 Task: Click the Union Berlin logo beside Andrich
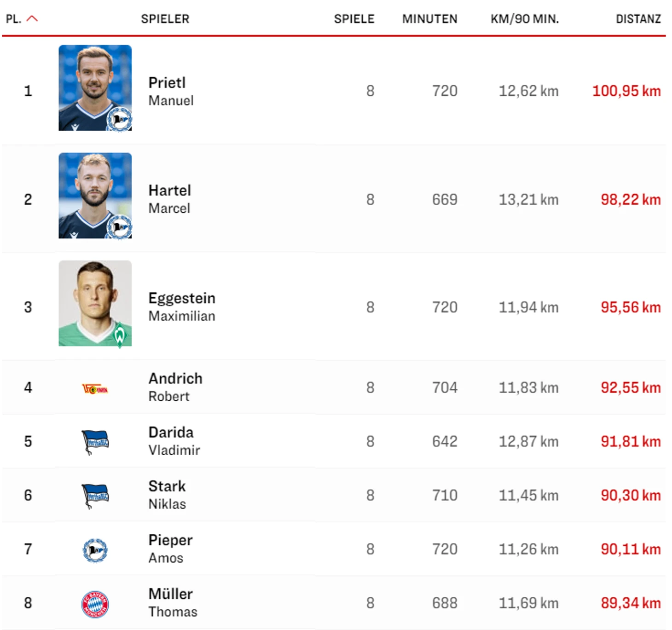(x=95, y=389)
